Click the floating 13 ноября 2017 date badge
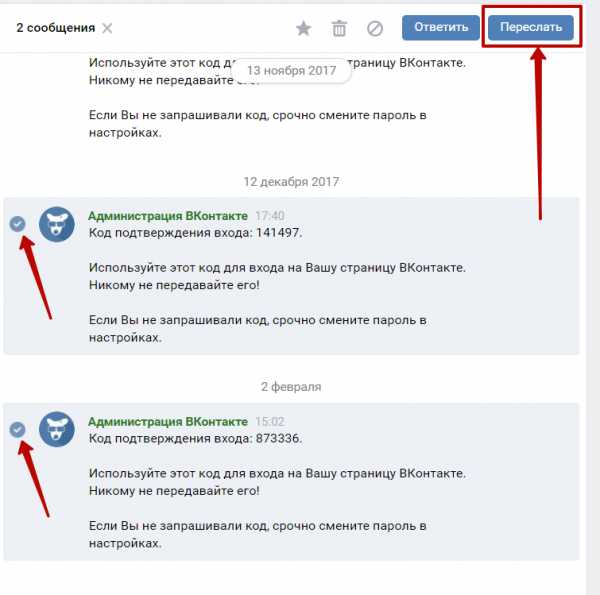This screenshot has width=600, height=595. coord(291,71)
